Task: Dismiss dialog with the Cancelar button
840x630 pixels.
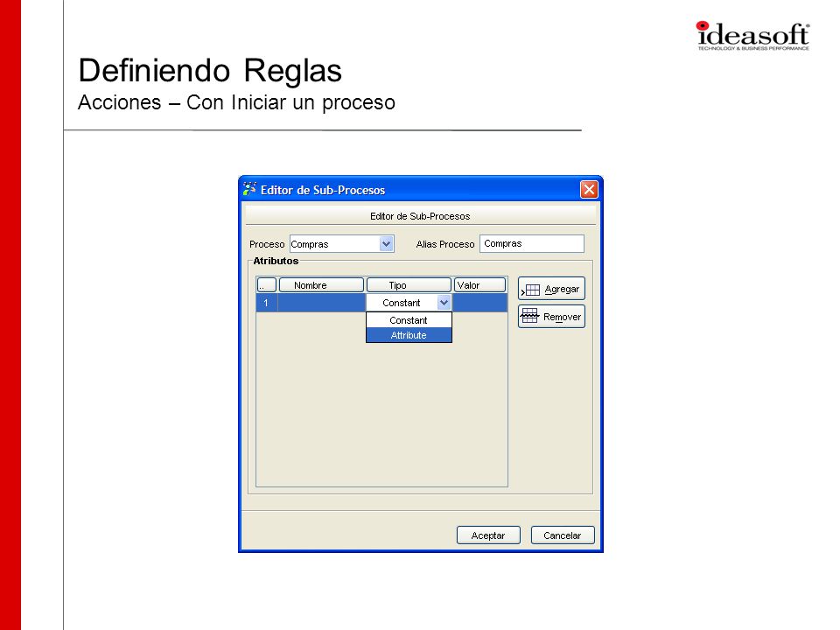Action: click(x=562, y=535)
